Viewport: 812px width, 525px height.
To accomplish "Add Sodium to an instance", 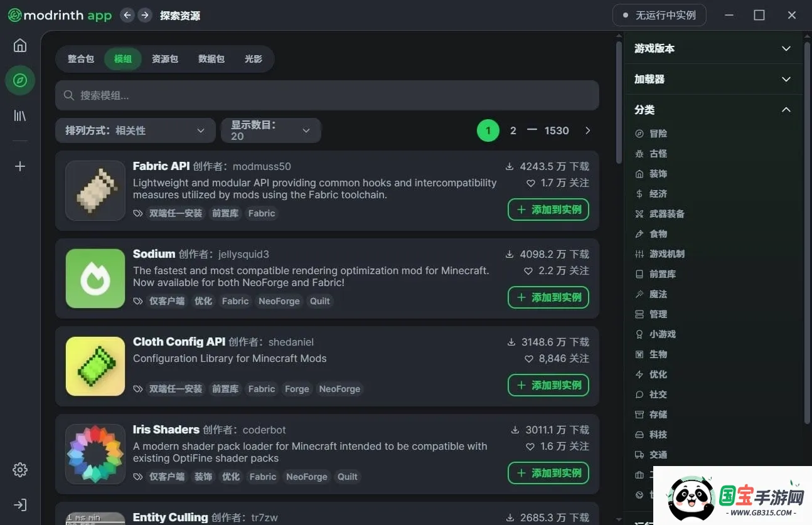I will click(x=548, y=297).
